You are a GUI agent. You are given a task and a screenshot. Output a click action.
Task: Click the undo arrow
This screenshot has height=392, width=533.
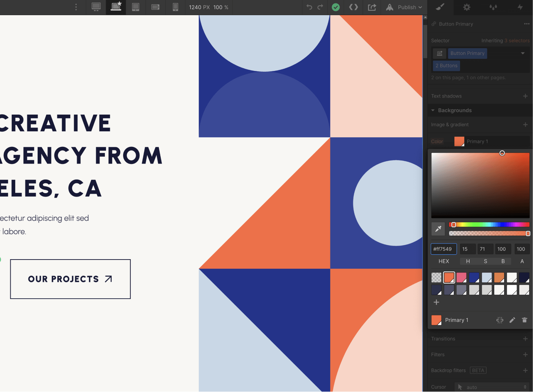[x=309, y=7]
